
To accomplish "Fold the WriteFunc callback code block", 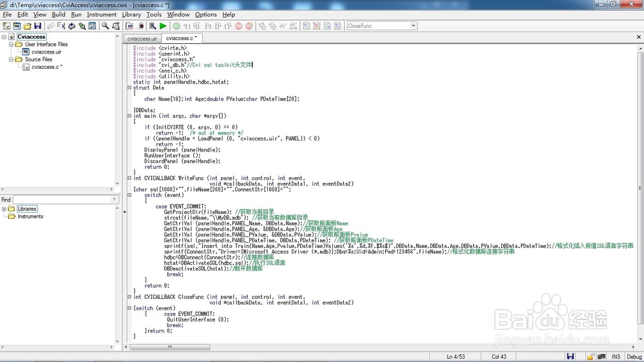I will pyautogui.click(x=129, y=178).
